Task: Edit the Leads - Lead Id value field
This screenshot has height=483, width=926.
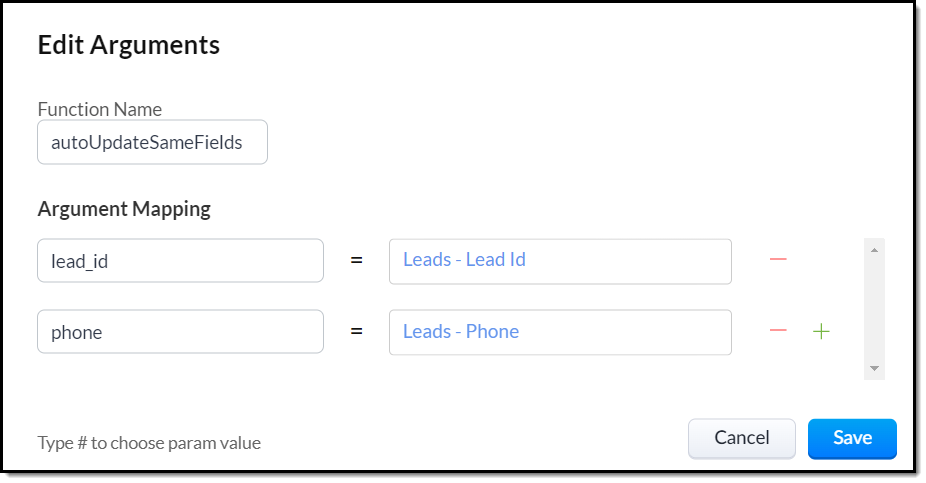Action: click(560, 261)
